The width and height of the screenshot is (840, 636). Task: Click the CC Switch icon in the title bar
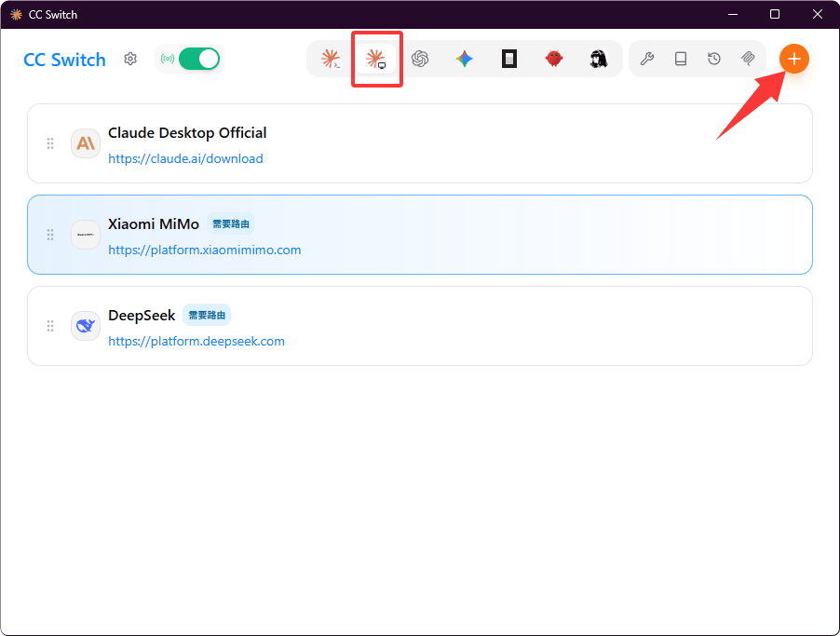pyautogui.click(x=16, y=15)
